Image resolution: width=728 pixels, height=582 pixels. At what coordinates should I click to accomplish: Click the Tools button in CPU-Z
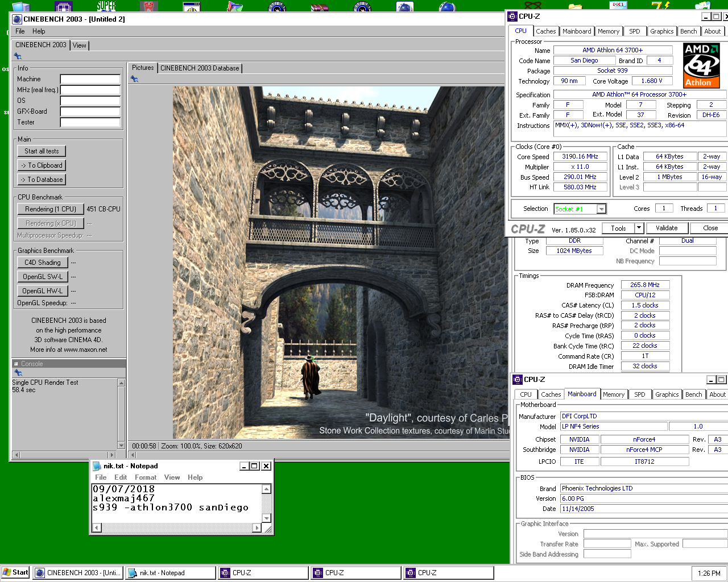point(618,228)
